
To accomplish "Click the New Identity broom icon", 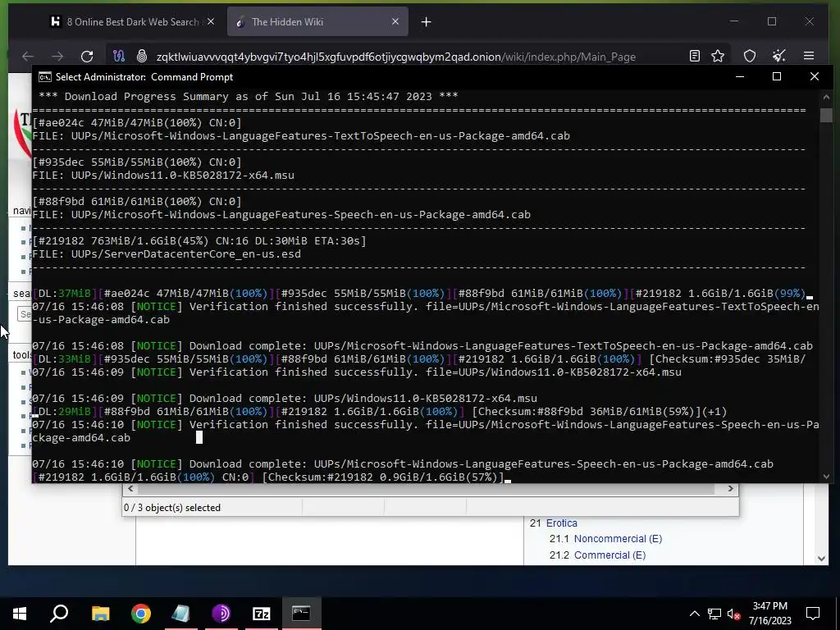I will 779,56.
